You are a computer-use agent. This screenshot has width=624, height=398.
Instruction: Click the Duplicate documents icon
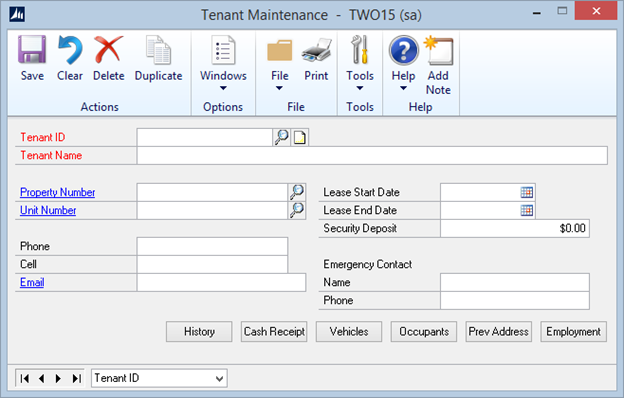click(x=158, y=50)
